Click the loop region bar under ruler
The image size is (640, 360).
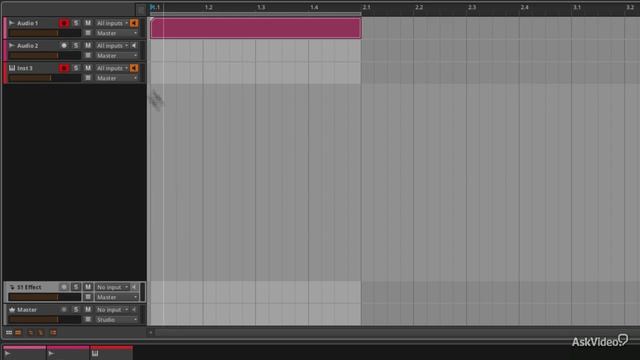(x=256, y=14)
